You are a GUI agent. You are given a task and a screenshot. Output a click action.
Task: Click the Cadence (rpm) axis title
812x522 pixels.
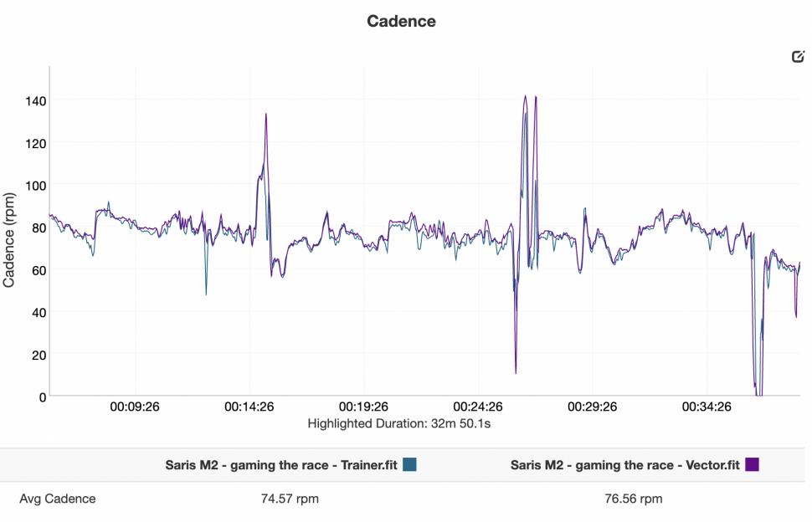(x=9, y=239)
